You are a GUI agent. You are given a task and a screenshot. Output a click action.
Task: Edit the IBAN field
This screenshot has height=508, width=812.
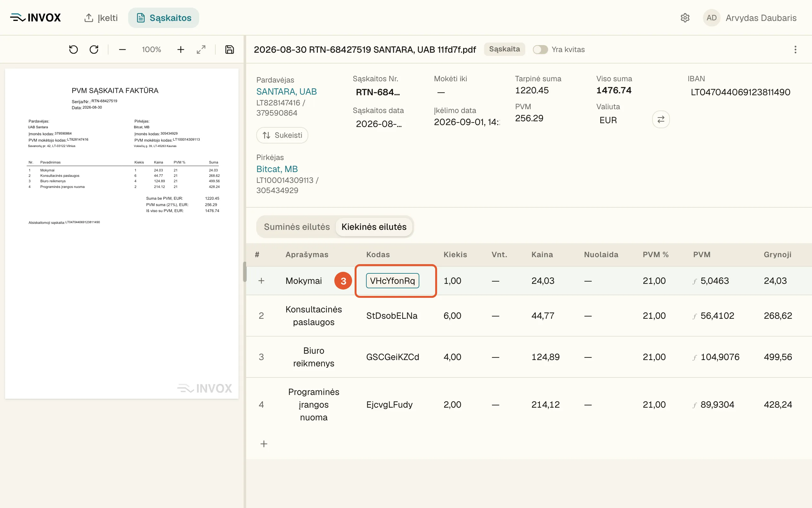tap(741, 92)
